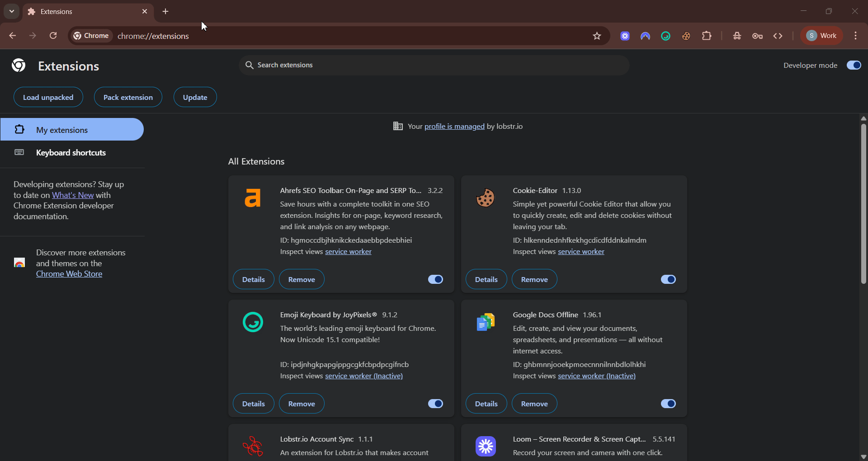868x461 pixels.
Task: Click the Loom extension icon in toolbar
Action: (625, 36)
